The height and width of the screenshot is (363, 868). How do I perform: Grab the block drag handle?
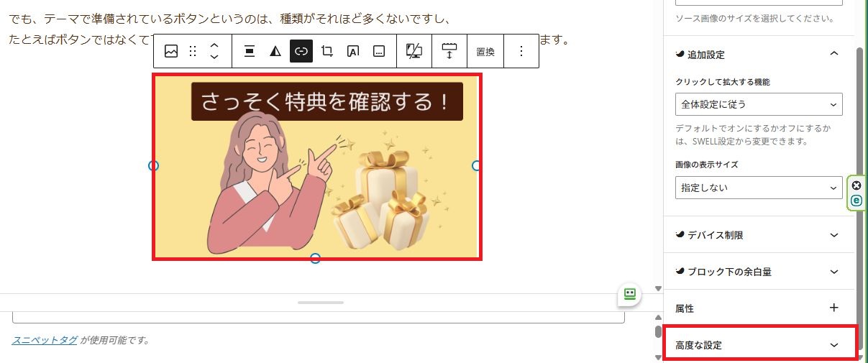pos(193,51)
